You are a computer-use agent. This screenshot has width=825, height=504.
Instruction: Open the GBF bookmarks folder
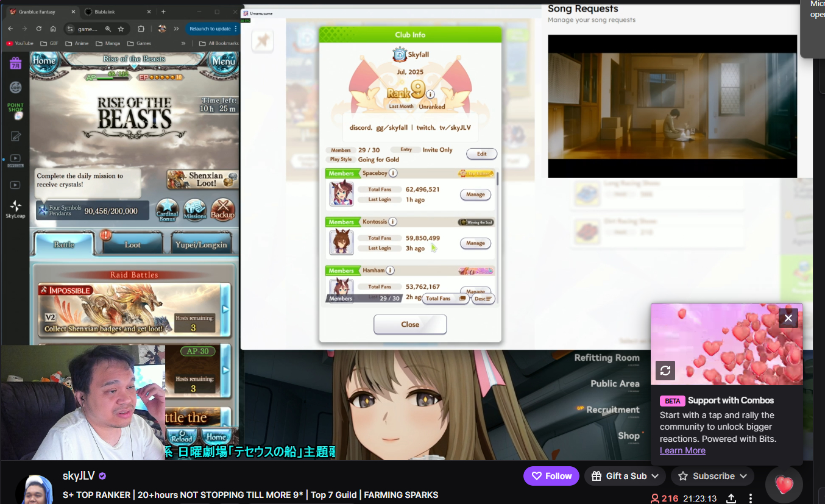click(x=49, y=43)
